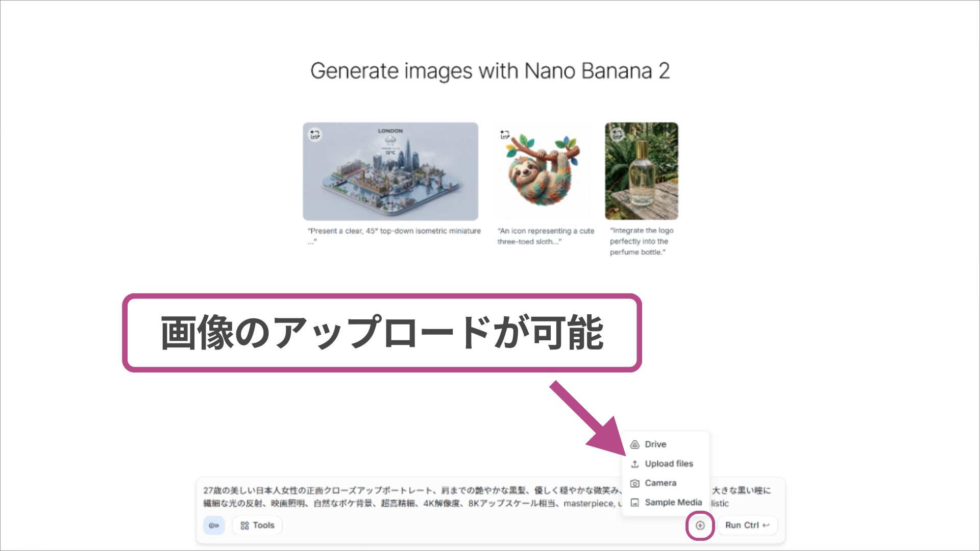Click the Camera icon to capture an image
The height and width of the screenshot is (551, 980).
[634, 483]
